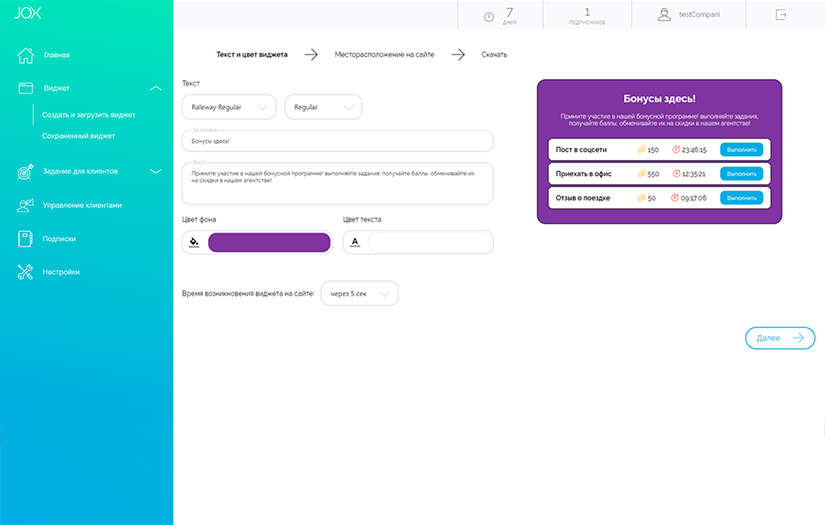Screen dimensions: 825x525
Task: Pick the white text color swatch
Action: point(430,243)
